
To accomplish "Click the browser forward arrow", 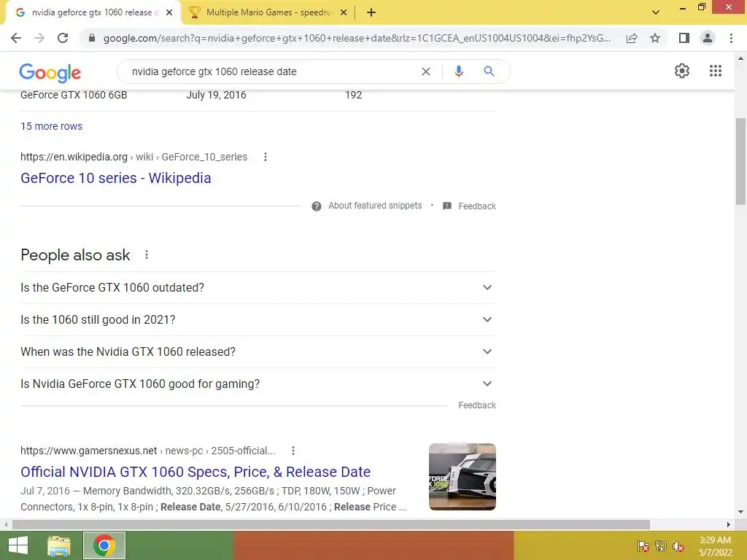I will pos(39,38).
